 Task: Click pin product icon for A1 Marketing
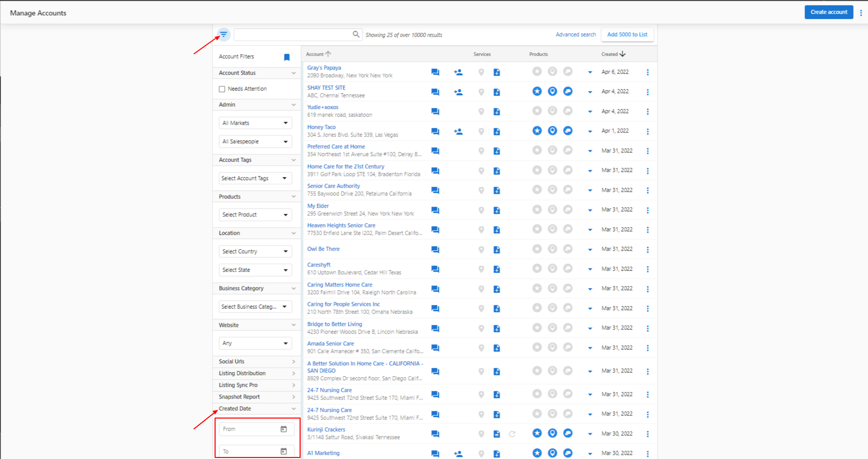pyautogui.click(x=553, y=453)
